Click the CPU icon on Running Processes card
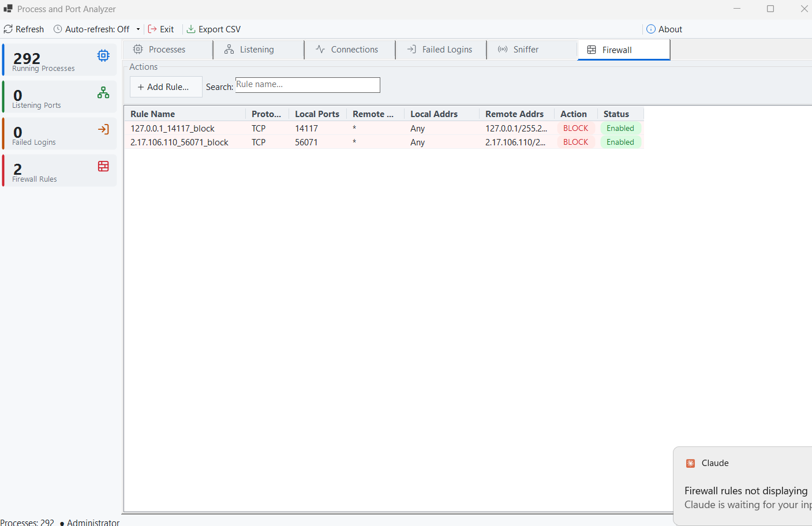 [x=103, y=55]
